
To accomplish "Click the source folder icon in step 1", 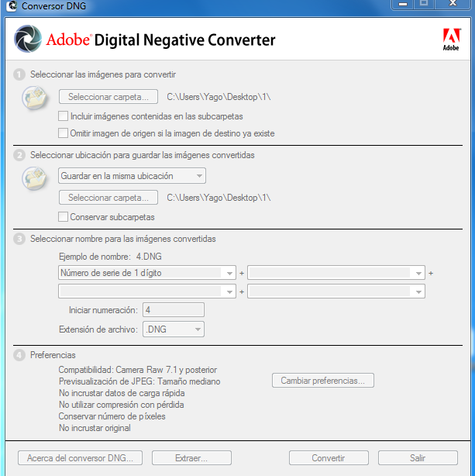I will [35, 98].
